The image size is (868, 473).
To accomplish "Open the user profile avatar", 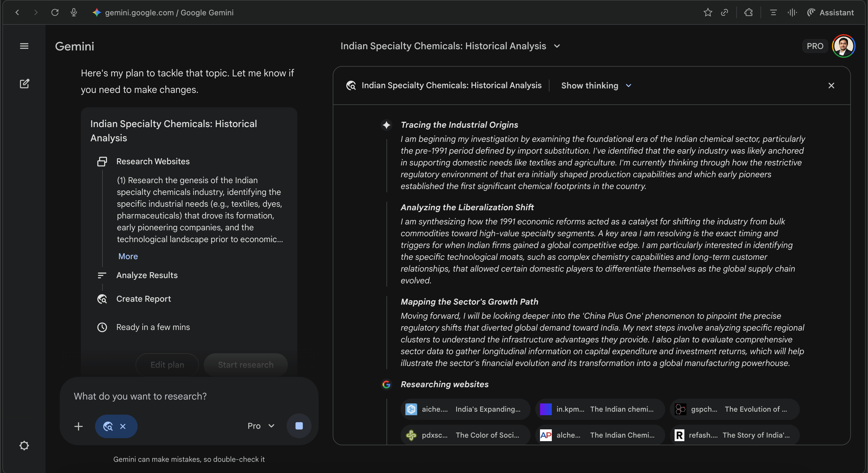I will coord(843,46).
